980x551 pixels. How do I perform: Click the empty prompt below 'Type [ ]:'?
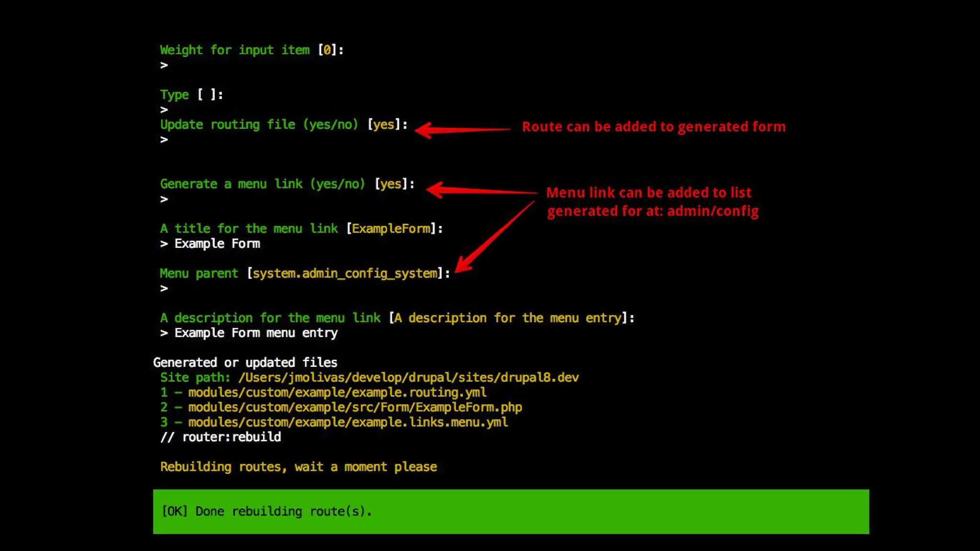pyautogui.click(x=164, y=110)
